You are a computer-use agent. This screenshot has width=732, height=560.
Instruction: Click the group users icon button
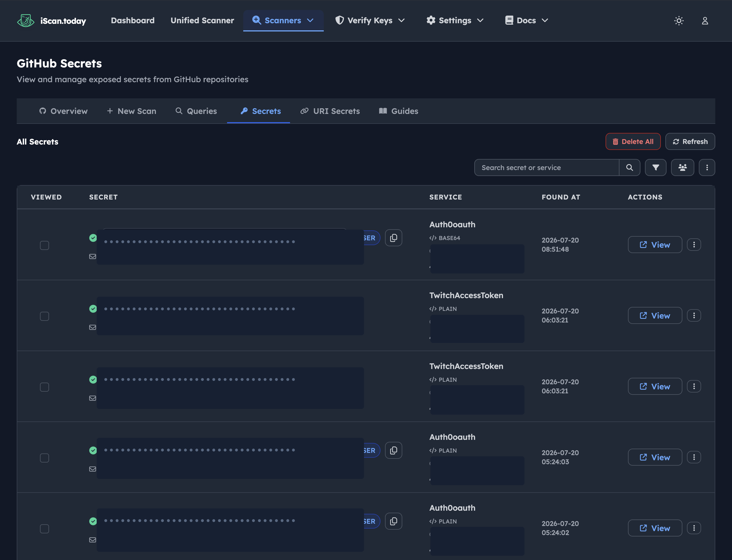pyautogui.click(x=682, y=167)
